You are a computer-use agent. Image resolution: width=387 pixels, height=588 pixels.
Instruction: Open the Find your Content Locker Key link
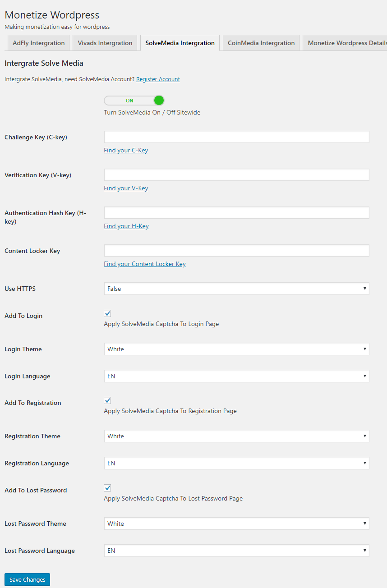[x=145, y=264]
